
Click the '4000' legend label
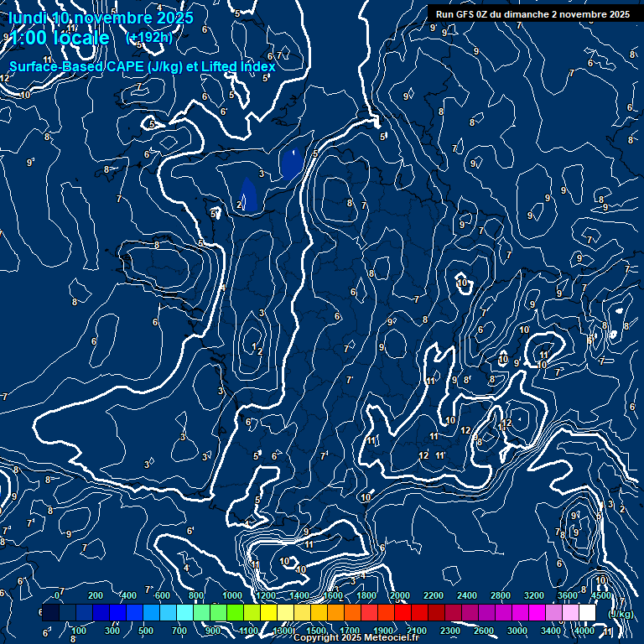[x=584, y=631]
